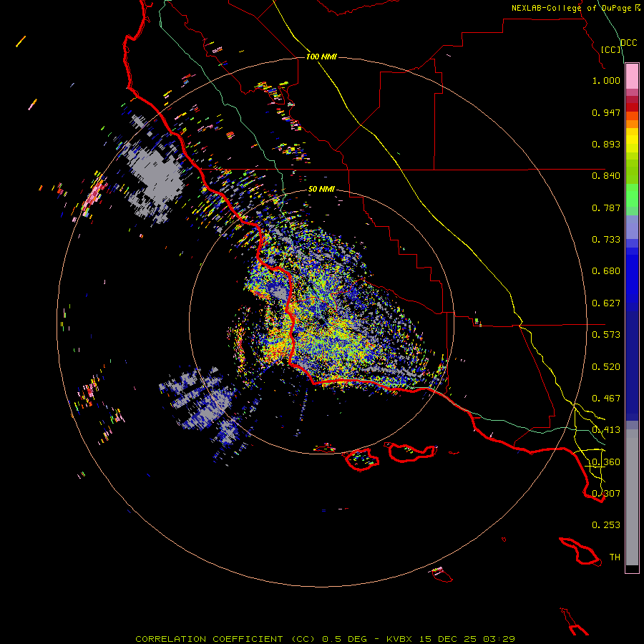Click the 0.840 scale value
Image resolution: width=644 pixels, height=644 pixels.
click(x=606, y=176)
